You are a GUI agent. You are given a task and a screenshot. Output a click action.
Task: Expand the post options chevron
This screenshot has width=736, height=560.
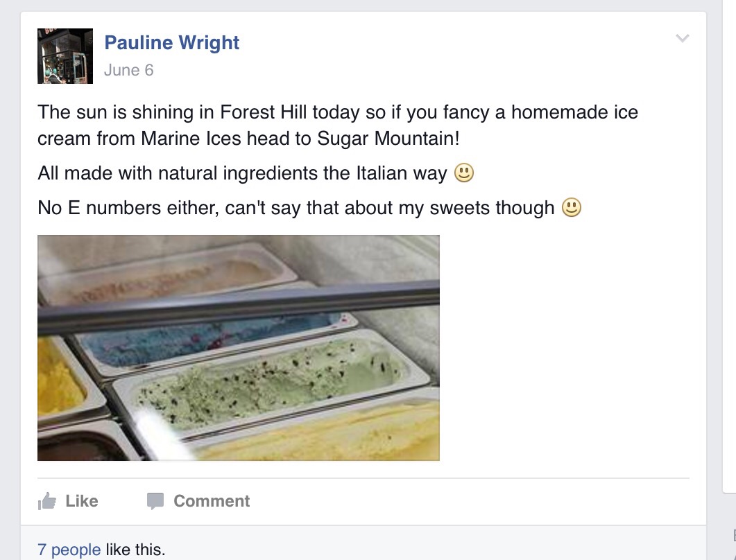[683, 38]
